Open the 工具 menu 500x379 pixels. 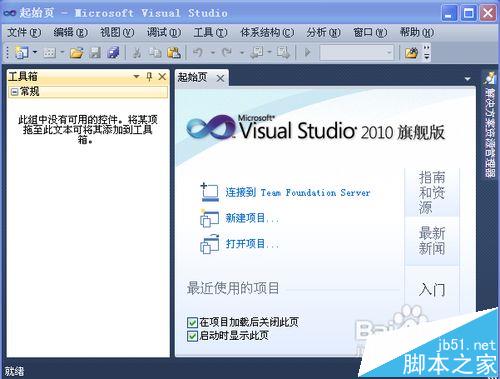point(210,32)
